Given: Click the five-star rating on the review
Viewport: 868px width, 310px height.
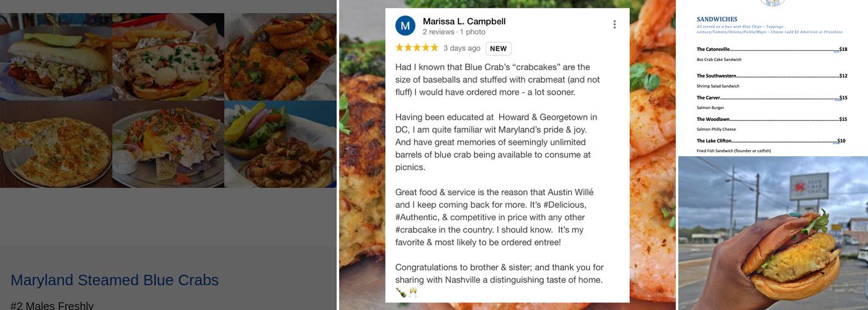Looking at the screenshot, I should [x=417, y=48].
